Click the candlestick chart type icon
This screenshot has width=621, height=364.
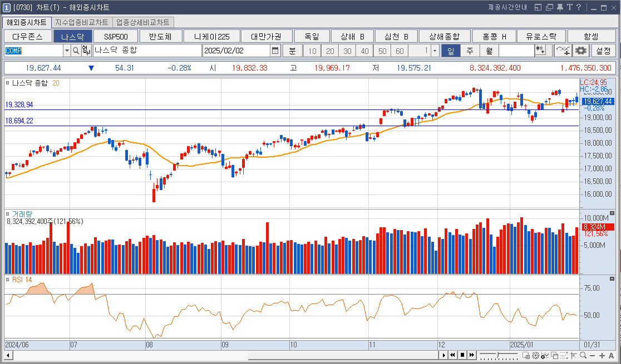(541, 51)
